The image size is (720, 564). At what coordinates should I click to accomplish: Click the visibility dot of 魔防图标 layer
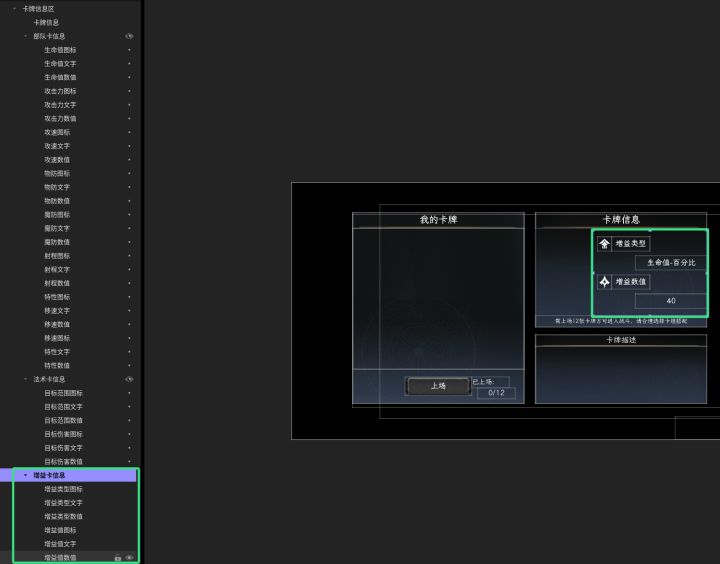[x=129, y=214]
